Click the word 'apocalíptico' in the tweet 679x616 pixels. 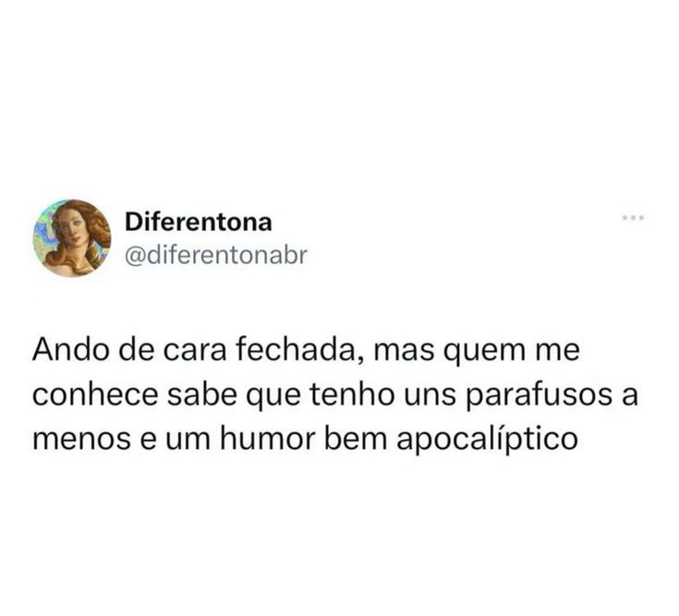click(487, 440)
